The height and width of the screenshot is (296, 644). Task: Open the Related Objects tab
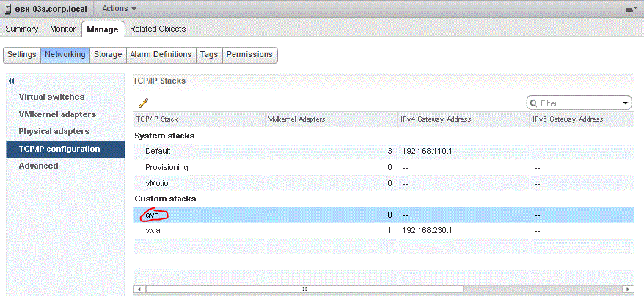[x=158, y=29]
